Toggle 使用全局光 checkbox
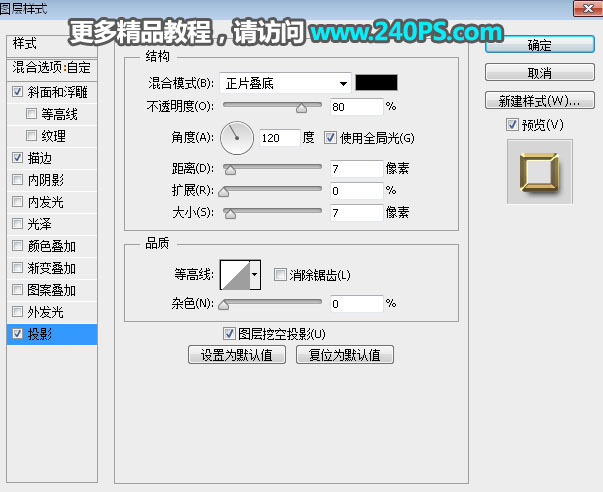603x492 pixels. (x=331, y=137)
